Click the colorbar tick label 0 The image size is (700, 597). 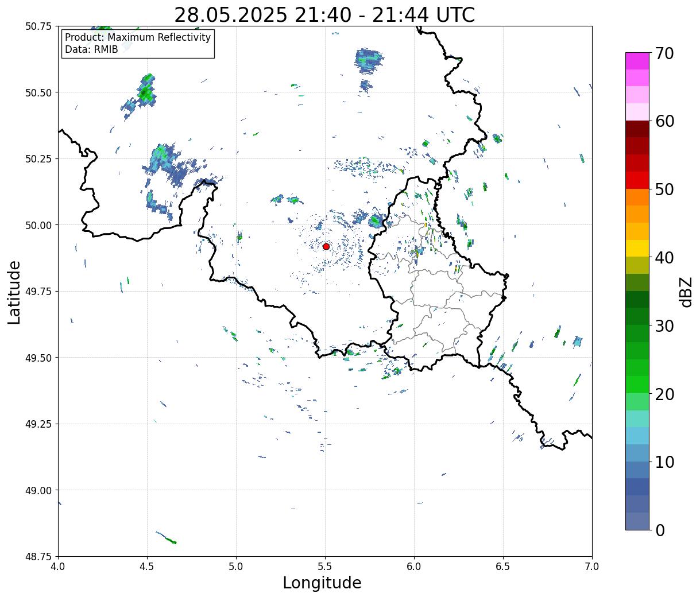(x=660, y=530)
